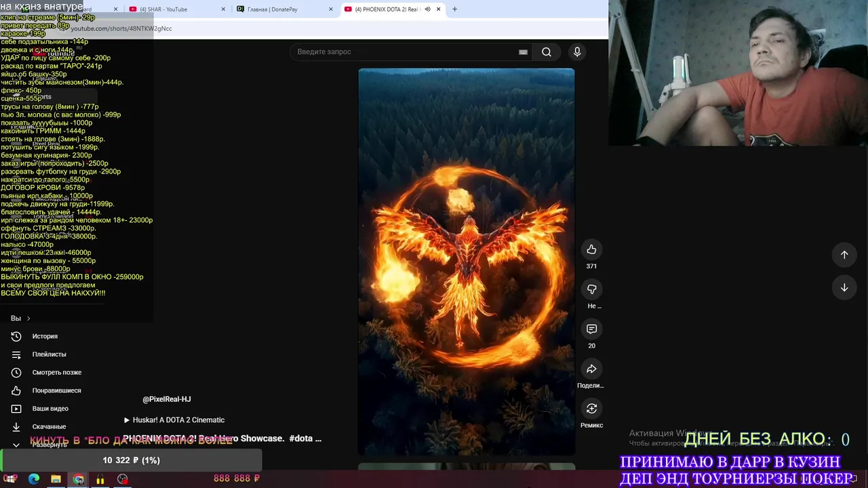This screenshot has height=488, width=868.
Task: Dislike the Phoenix Dota short
Action: click(591, 289)
